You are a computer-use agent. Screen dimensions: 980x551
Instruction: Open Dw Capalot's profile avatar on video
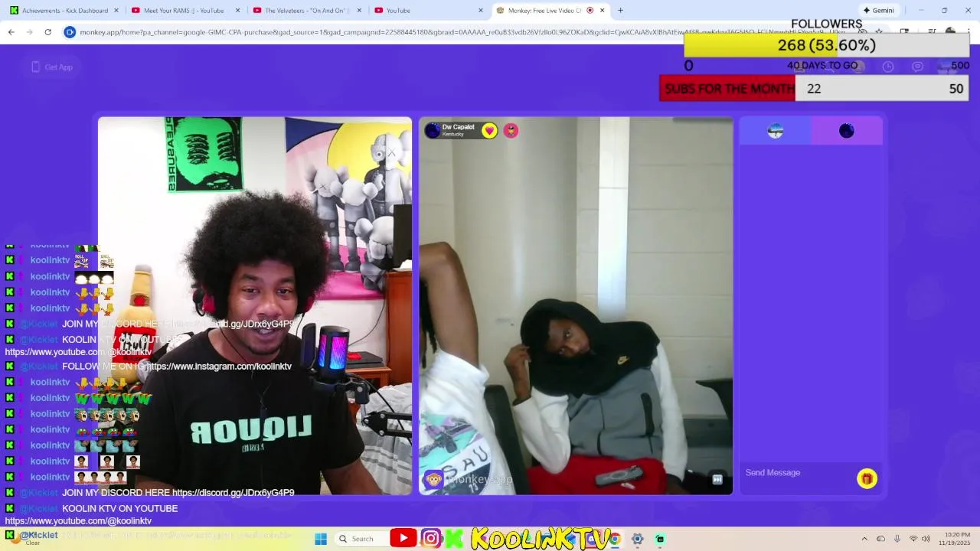(433, 131)
